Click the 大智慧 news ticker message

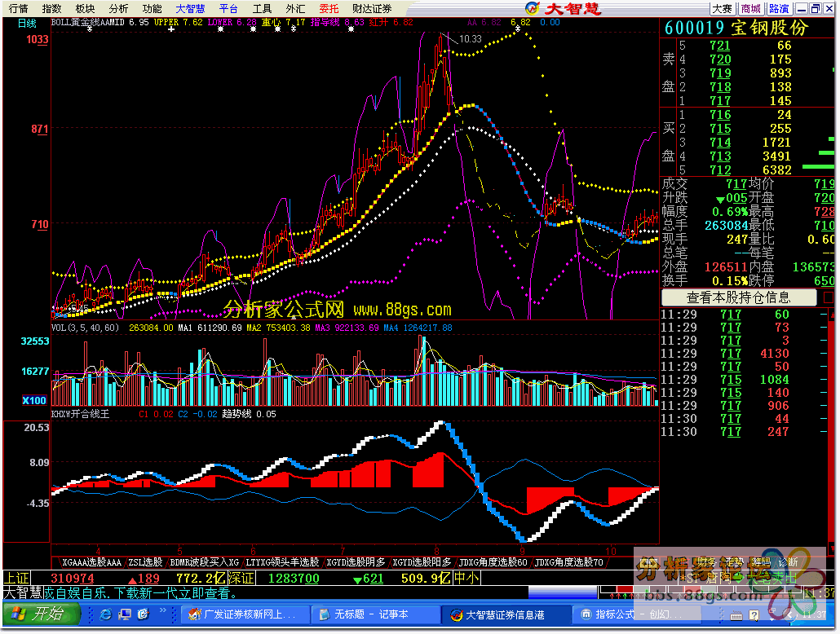tap(121, 592)
